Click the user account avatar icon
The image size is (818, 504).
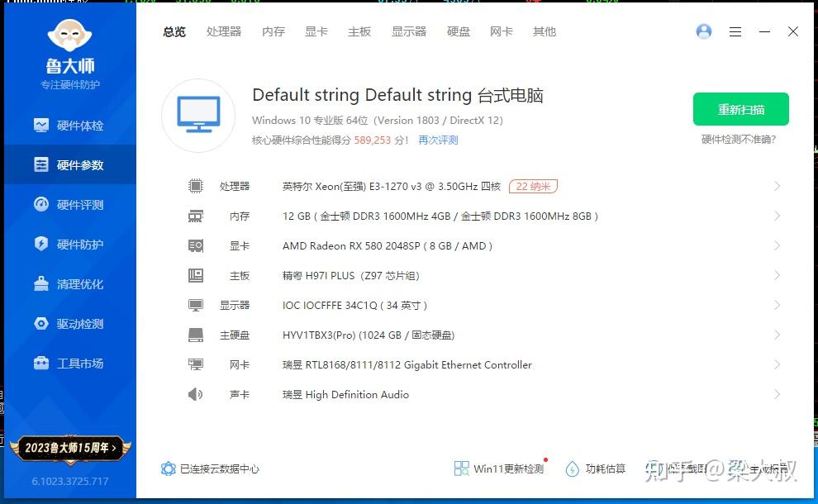(x=704, y=32)
